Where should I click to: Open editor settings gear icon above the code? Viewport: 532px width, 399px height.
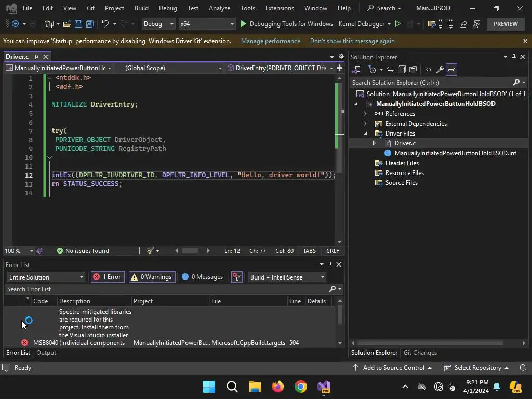click(x=341, y=56)
